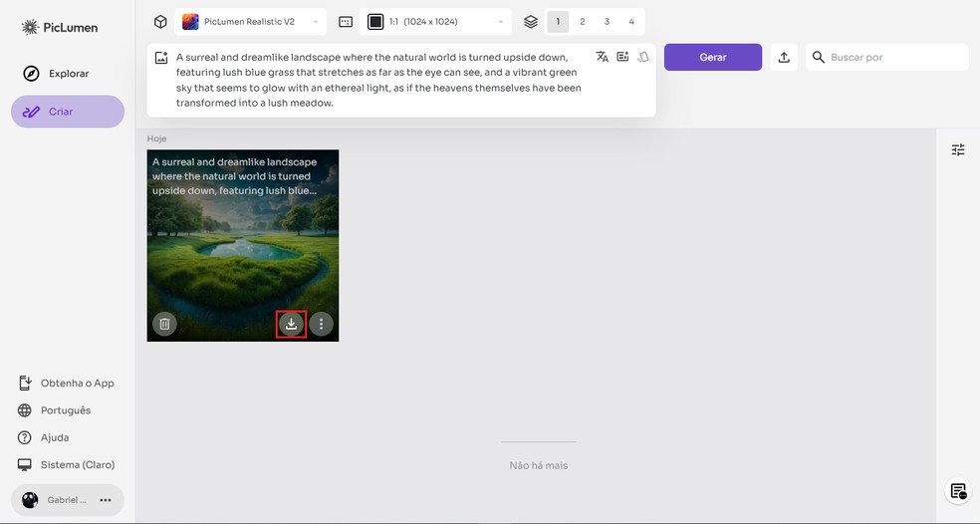Select 4 images per generation
This screenshot has height=524, width=980.
631,22
